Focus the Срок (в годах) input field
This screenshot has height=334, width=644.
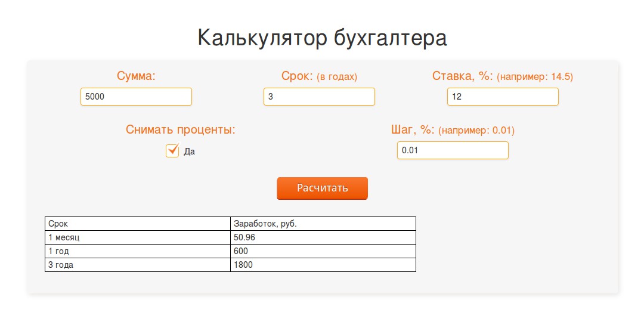coord(319,97)
